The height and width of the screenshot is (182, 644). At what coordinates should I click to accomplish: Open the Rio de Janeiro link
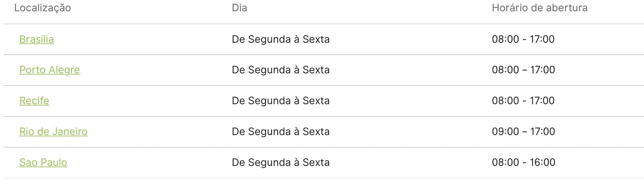pos(53,132)
